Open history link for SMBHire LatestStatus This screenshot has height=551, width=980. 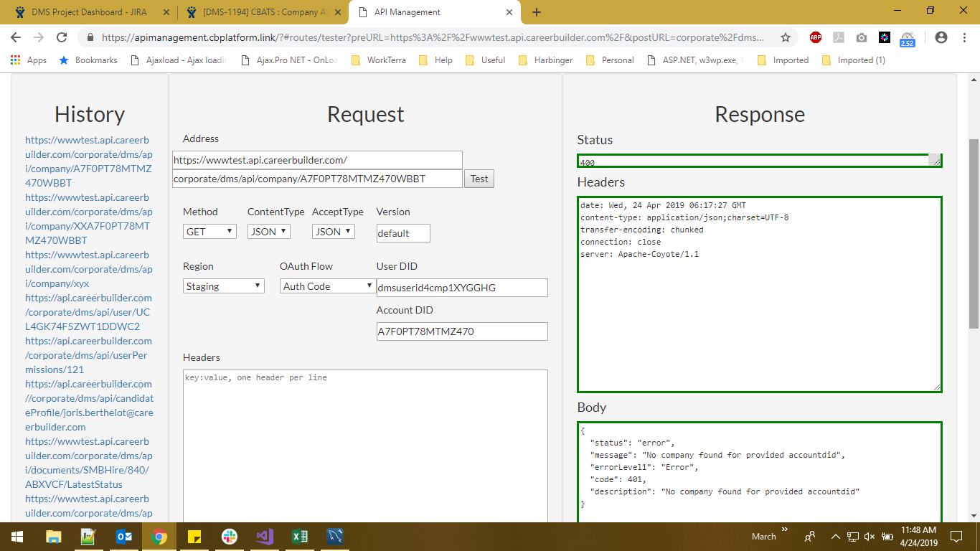(88, 463)
